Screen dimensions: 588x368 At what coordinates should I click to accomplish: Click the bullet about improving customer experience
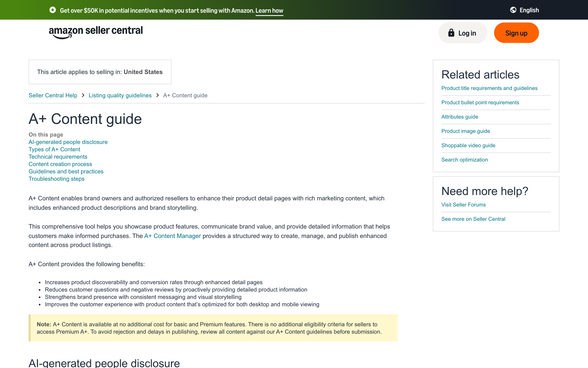pos(182,304)
